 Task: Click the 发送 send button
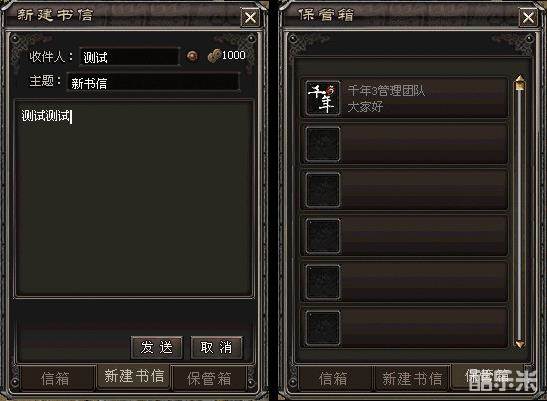click(157, 348)
